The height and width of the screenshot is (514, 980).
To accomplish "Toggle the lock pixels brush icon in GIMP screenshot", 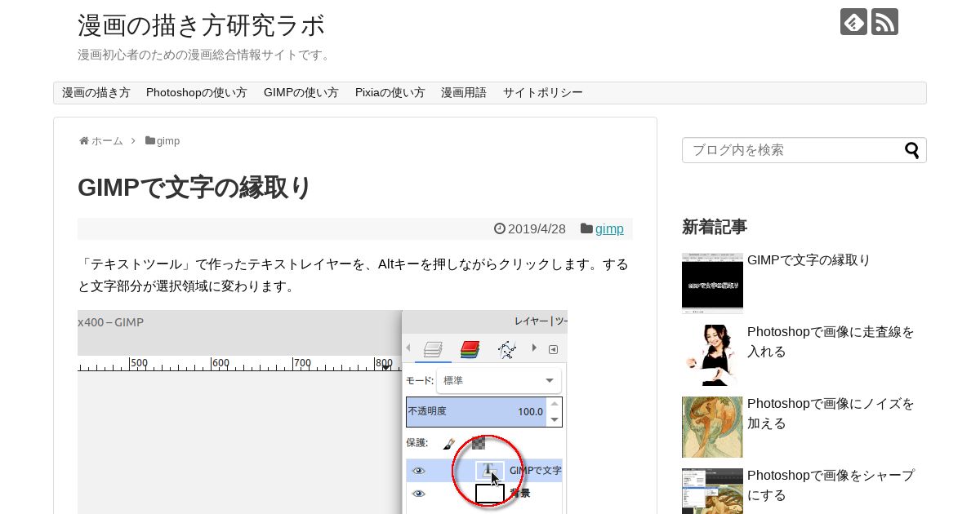I will point(449,443).
